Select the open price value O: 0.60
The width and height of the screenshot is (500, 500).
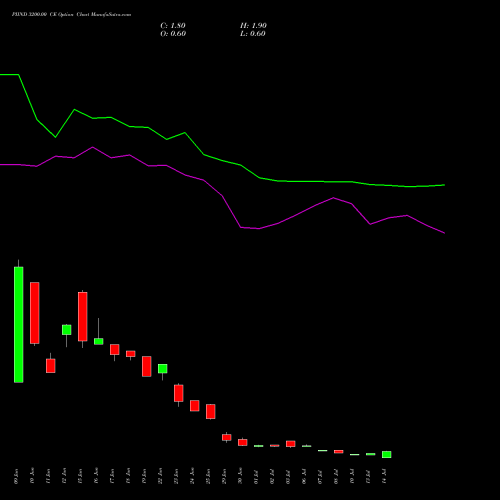(x=173, y=34)
